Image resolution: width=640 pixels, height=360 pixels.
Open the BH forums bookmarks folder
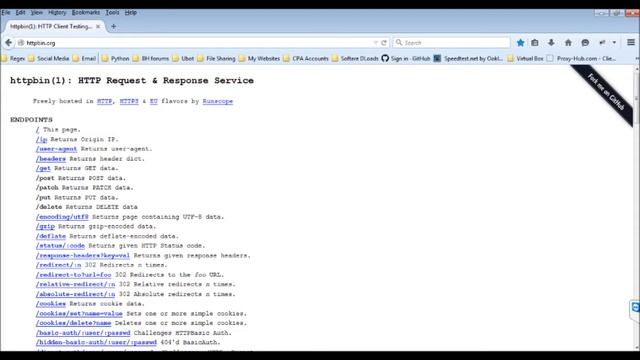pyautogui.click(x=151, y=58)
